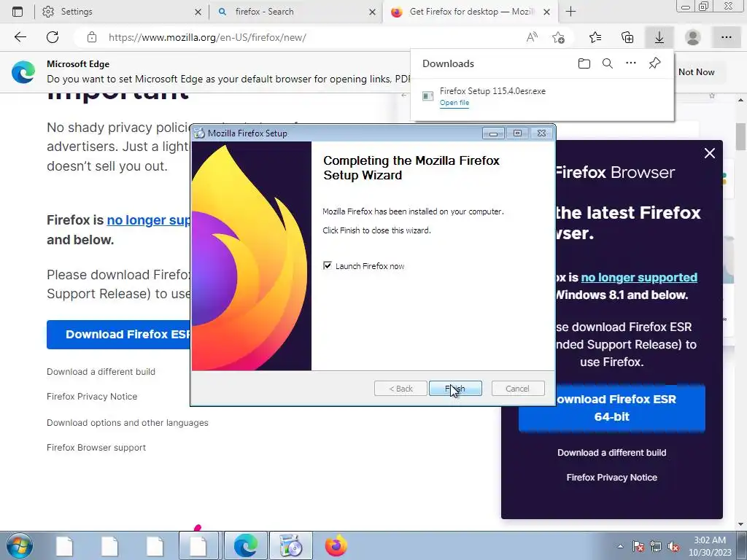Switch to Edge in the taskbar

(245, 545)
